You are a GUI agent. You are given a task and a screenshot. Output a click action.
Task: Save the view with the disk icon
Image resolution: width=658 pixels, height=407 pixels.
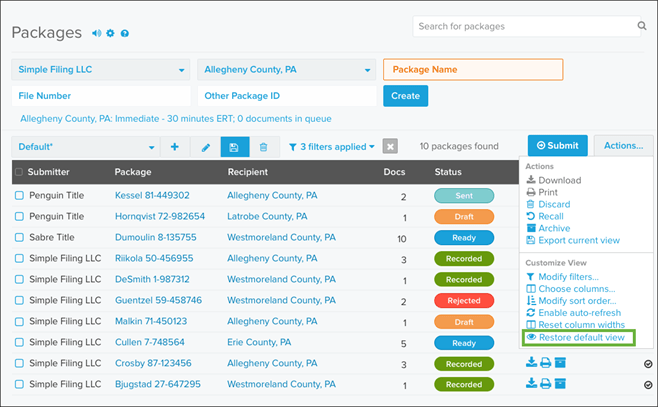[x=235, y=147]
